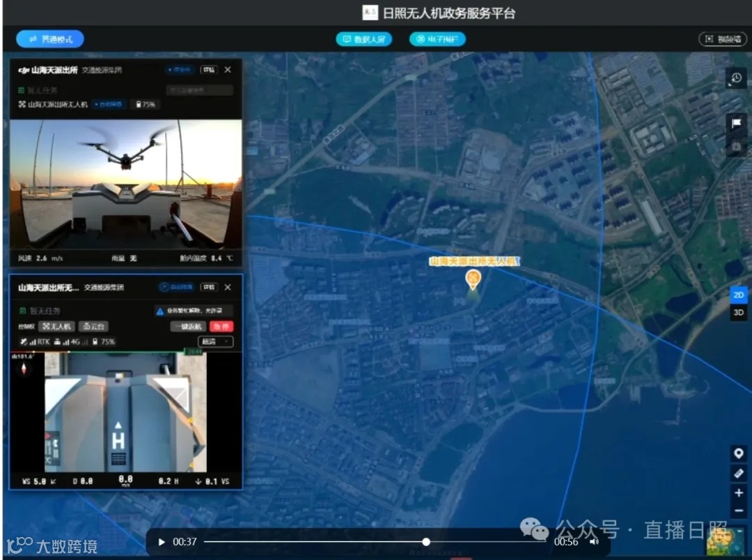Zoom in the map with plus icon
This screenshot has width=752, height=560.
click(739, 493)
